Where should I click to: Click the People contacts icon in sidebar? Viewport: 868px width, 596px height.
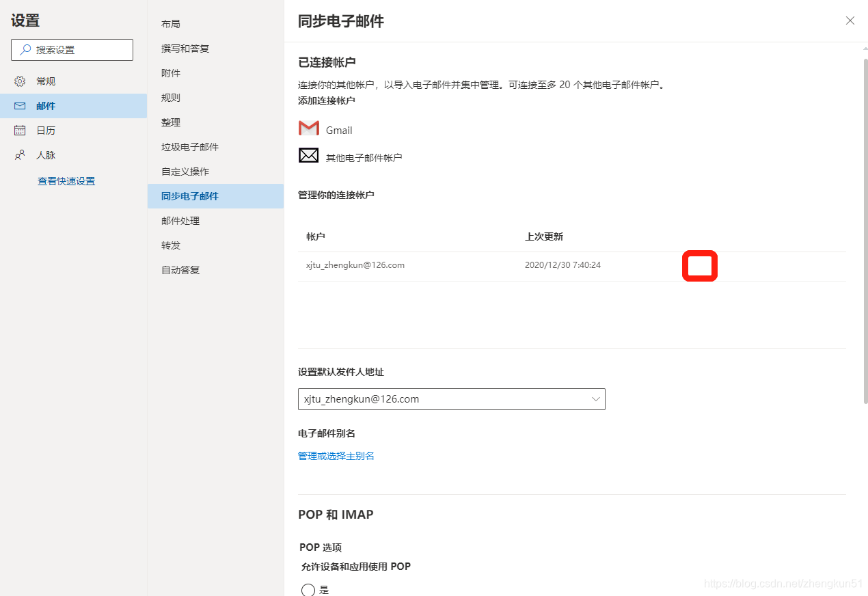tap(20, 155)
